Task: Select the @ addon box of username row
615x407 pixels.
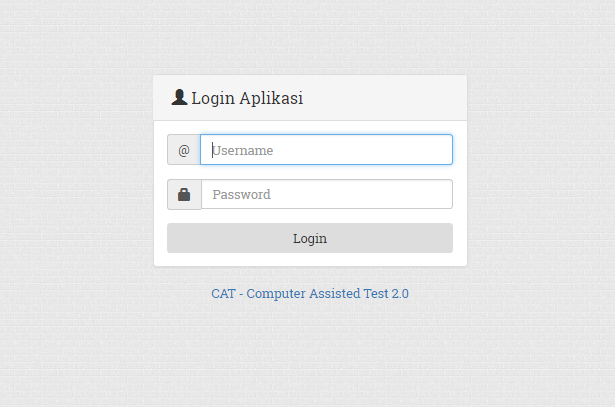Action: (184, 150)
